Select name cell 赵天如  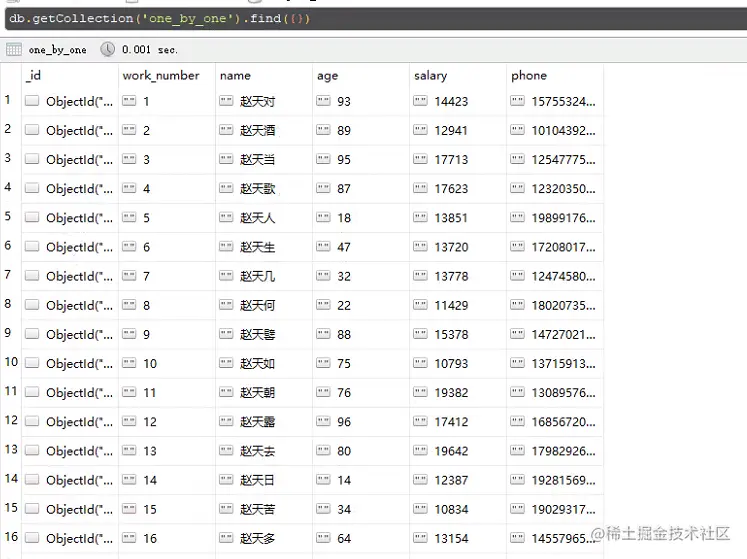[x=258, y=364]
